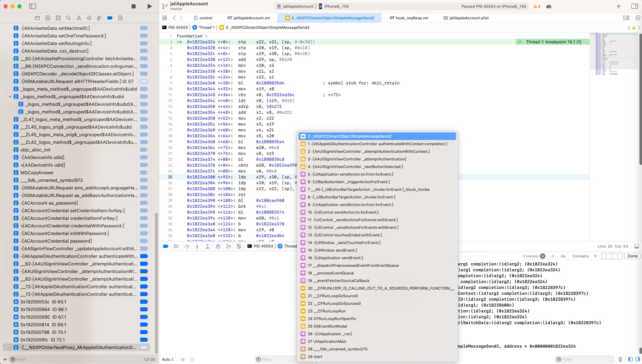This screenshot has width=642, height=364.
Task: Choose the iPhone8_150 run destination
Action: (334, 6)
